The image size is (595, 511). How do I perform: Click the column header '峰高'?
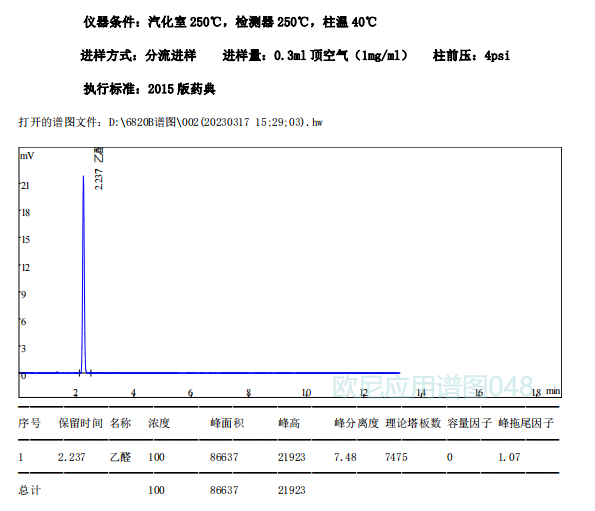pos(289,423)
